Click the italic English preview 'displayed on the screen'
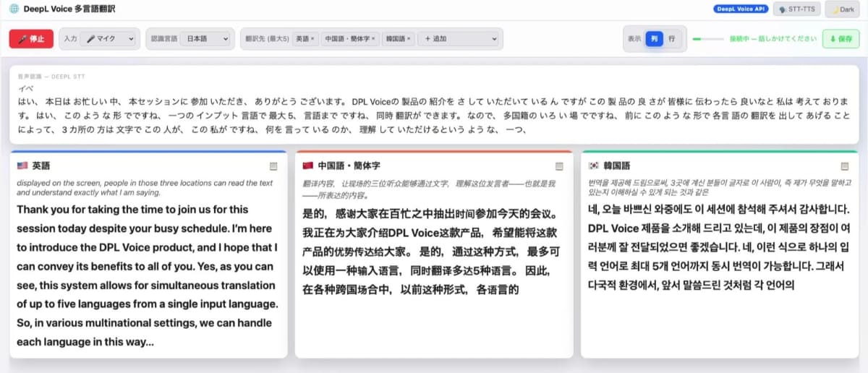This screenshot has height=373, width=868. pyautogui.click(x=145, y=188)
